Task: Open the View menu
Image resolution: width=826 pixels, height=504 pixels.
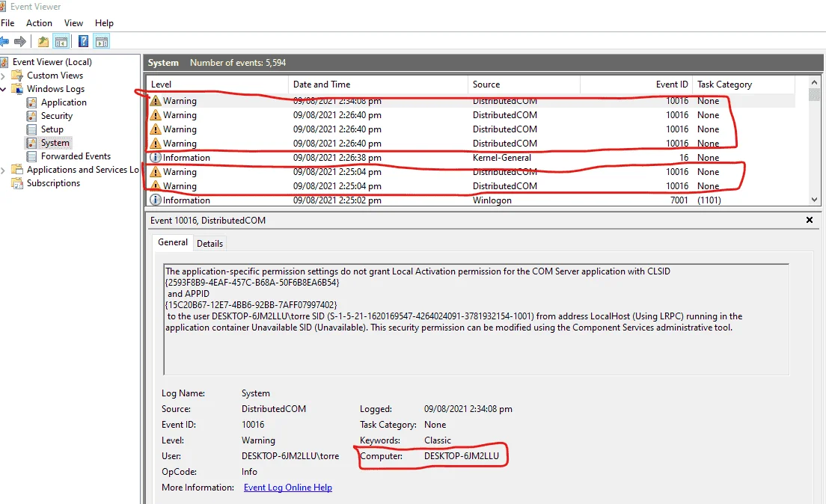Action: (x=74, y=23)
